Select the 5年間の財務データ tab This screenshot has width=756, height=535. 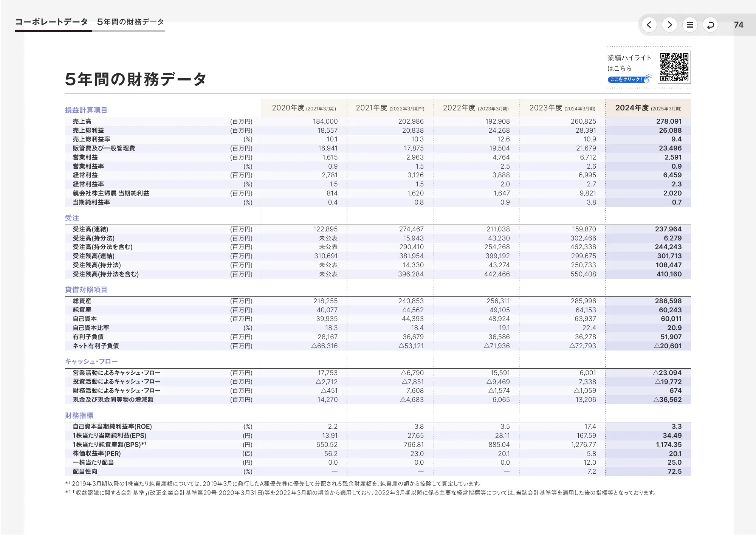(x=130, y=22)
